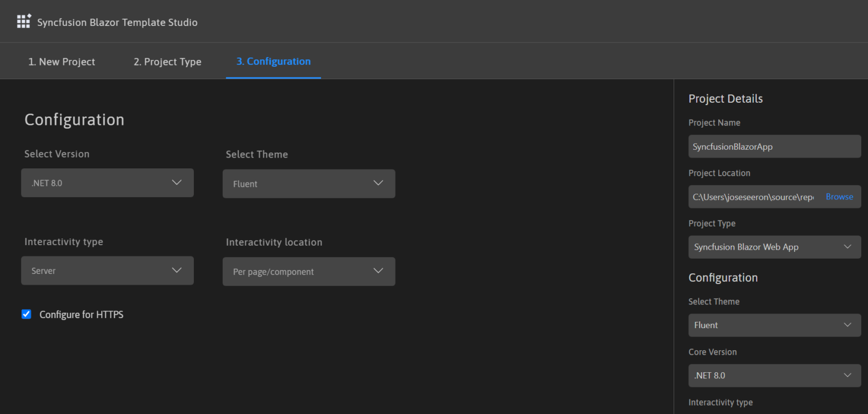Click the chevron on Select Version dropdown
The image size is (868, 414).
coord(176,182)
